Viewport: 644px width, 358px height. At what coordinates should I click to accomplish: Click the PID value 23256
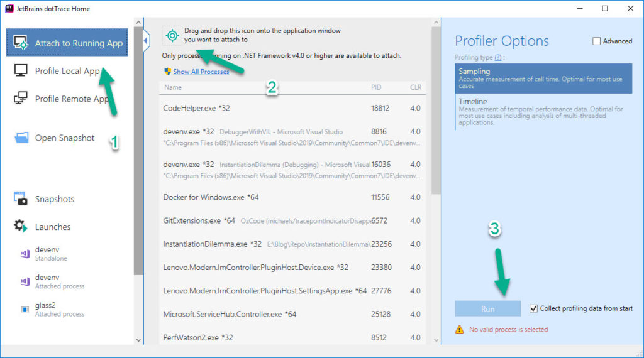click(382, 244)
